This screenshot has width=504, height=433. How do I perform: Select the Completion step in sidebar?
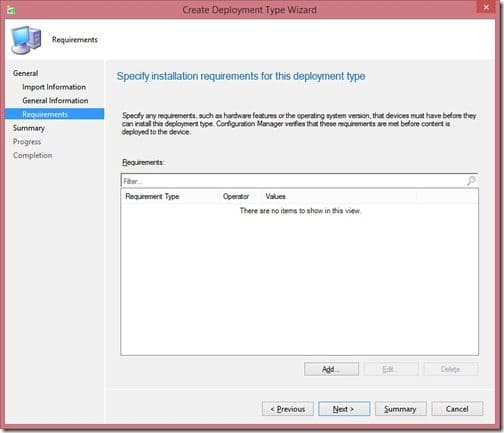[33, 155]
